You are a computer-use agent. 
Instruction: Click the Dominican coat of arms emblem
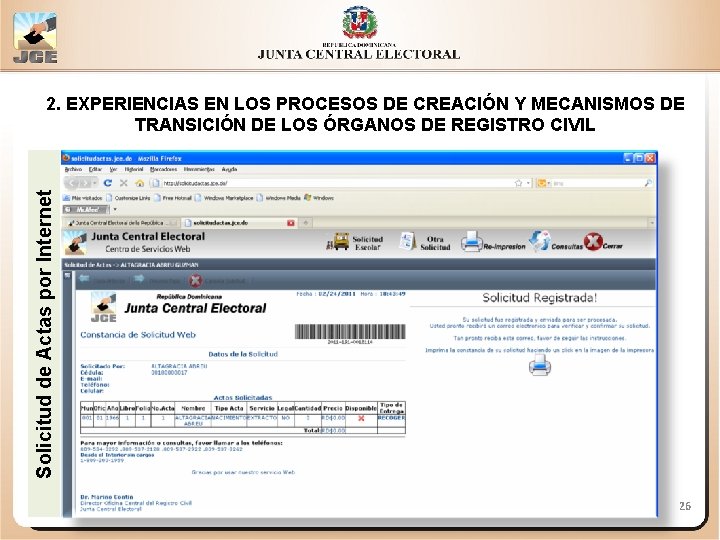(360, 23)
